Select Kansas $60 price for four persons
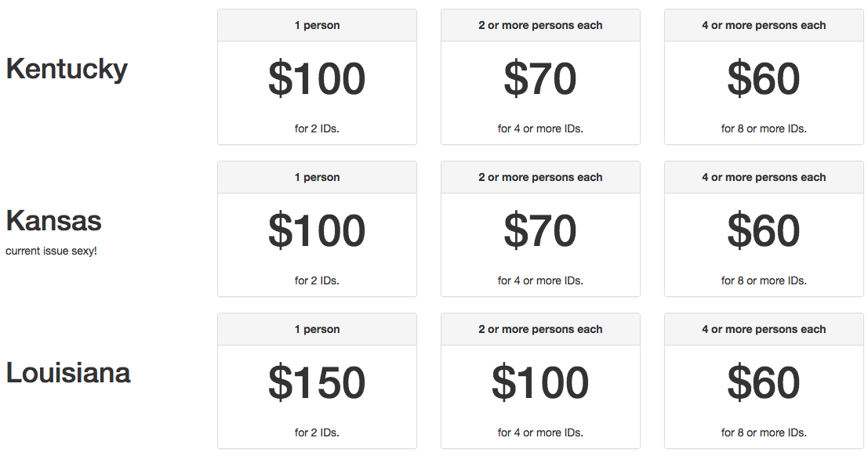This screenshot has width=868, height=456. pyautogui.click(x=764, y=230)
